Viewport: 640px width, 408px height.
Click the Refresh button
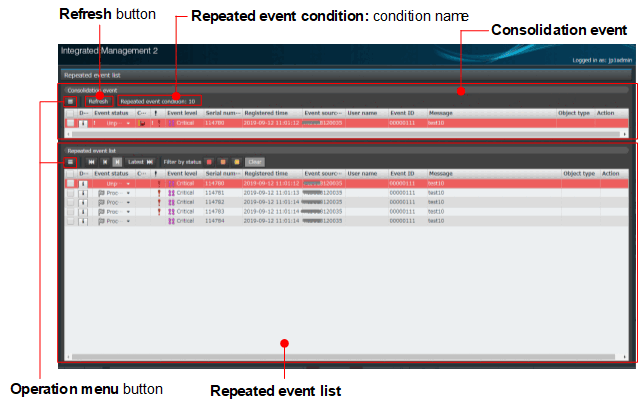(98, 101)
